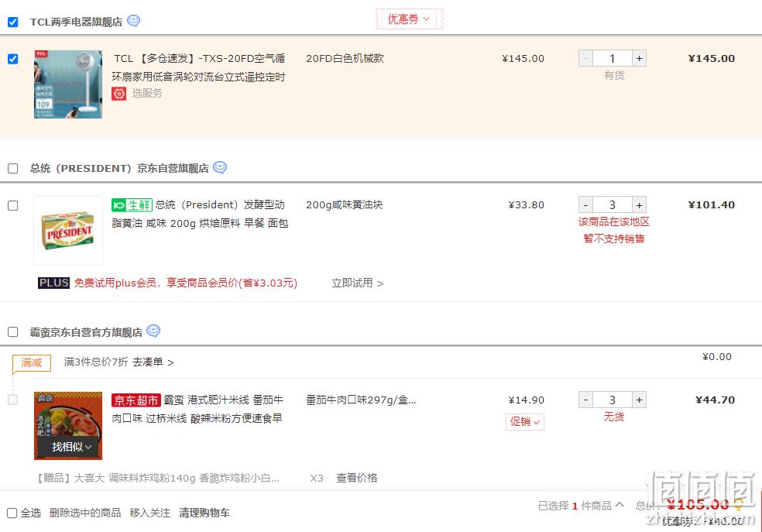Increase quantity of 霸蛮 rice noodles

click(639, 400)
